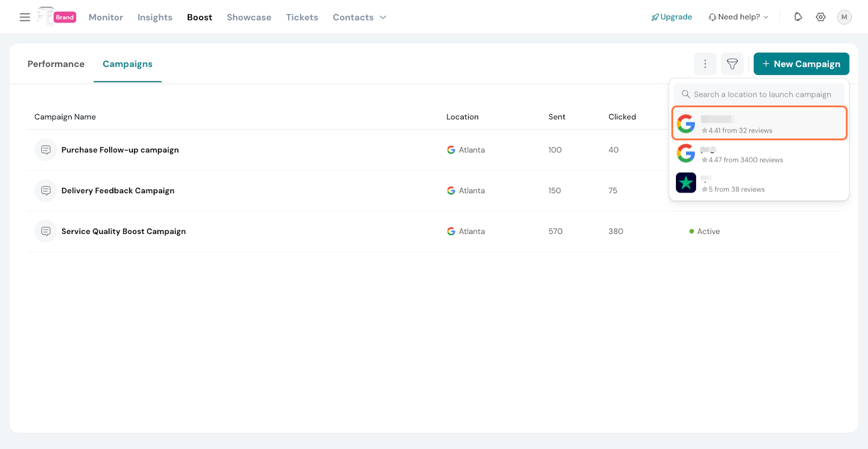
Task: Choose Trustpilot location with 38 reviews
Action: (759, 184)
